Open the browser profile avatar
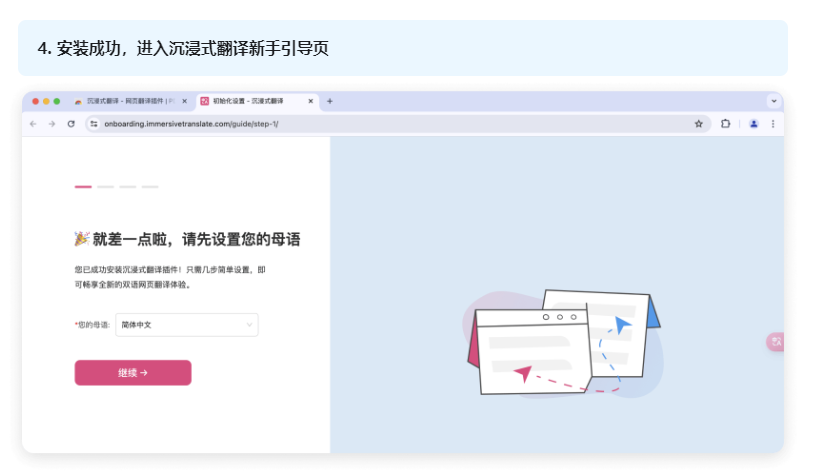 click(753, 124)
